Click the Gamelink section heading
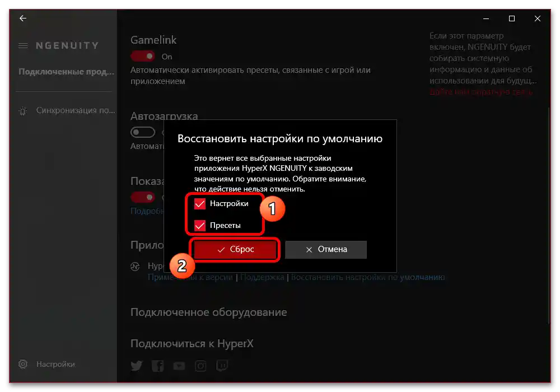The width and height of the screenshot is (560, 392). [x=153, y=40]
